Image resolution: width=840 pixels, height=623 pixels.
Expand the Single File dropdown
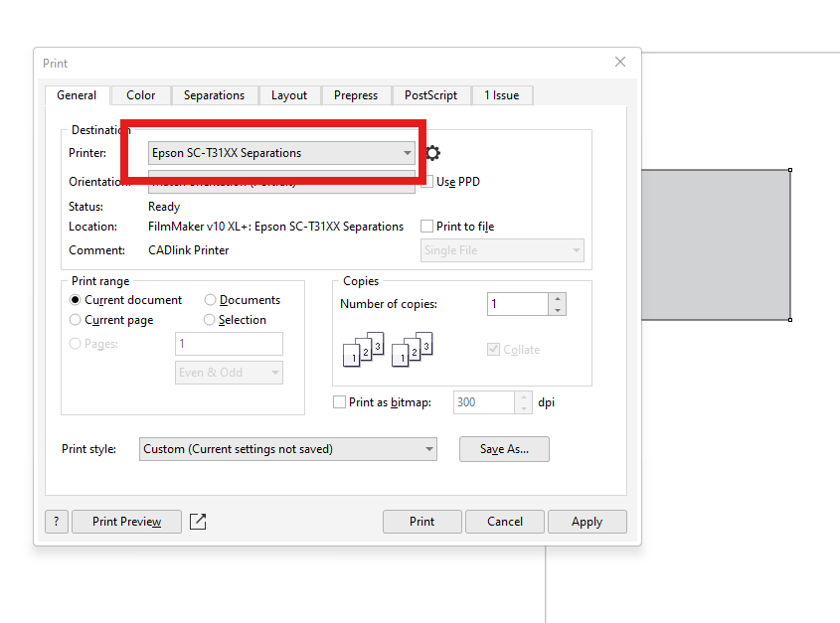click(502, 250)
